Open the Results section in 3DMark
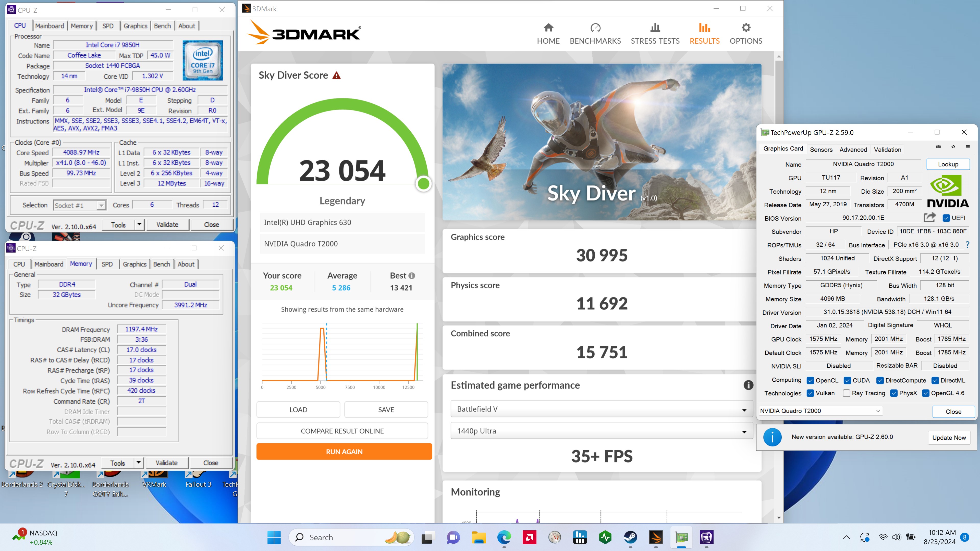The image size is (980, 551). tap(704, 34)
